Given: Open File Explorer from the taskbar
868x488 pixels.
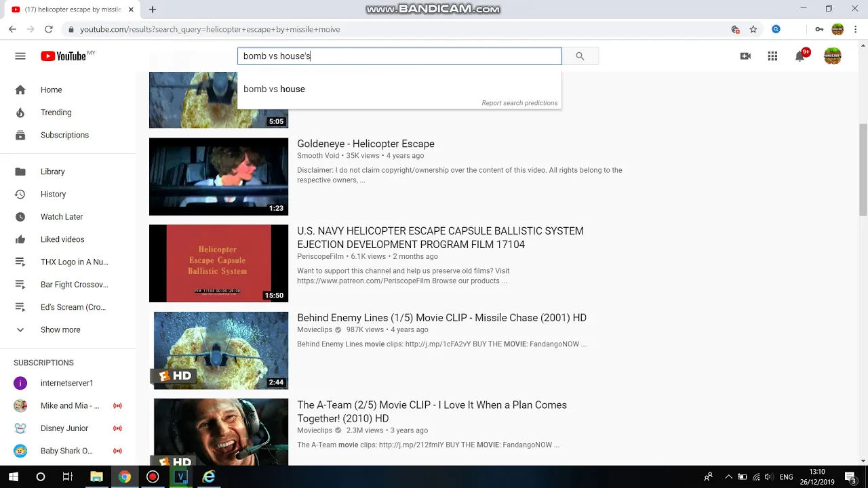Looking at the screenshot, I should point(96,477).
